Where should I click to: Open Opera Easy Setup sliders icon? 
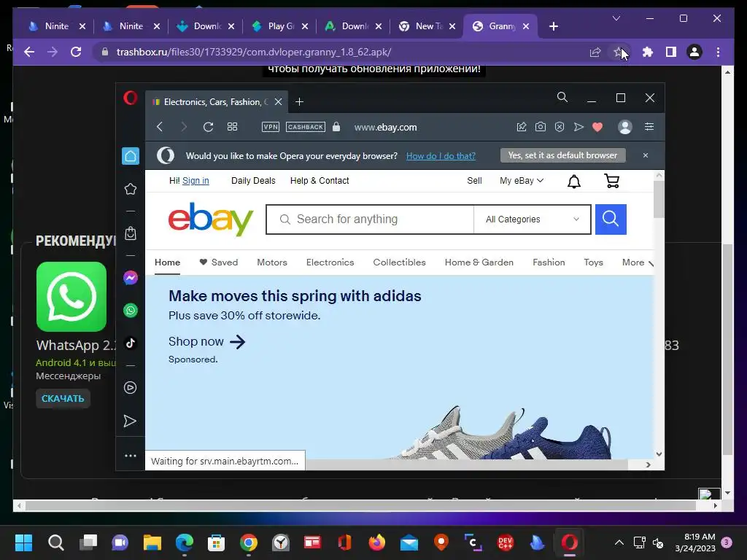click(649, 127)
